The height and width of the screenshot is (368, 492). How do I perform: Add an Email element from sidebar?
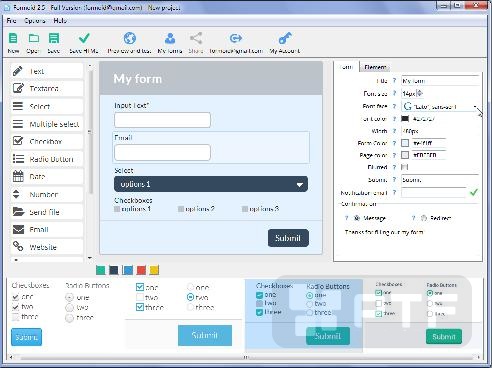(47, 229)
